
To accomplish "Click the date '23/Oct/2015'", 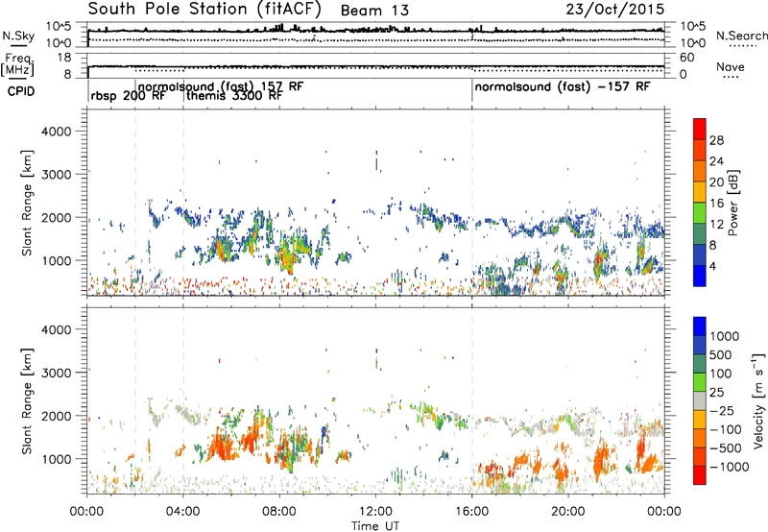I will (615, 10).
